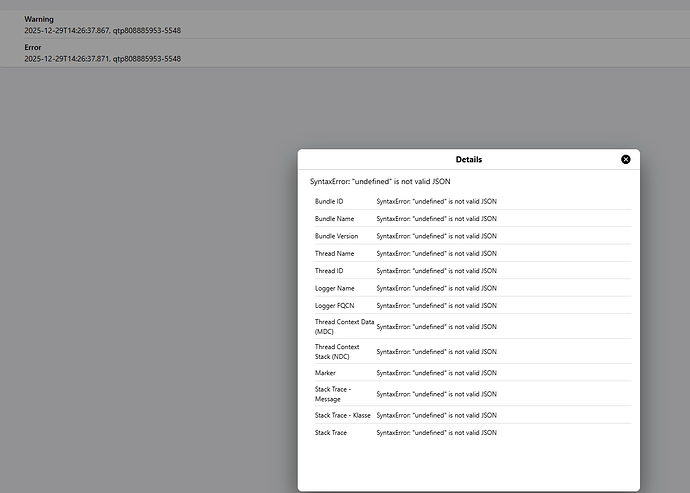Click the Stack Trace - Klasse label
This screenshot has height=493, width=690.
[342, 415]
